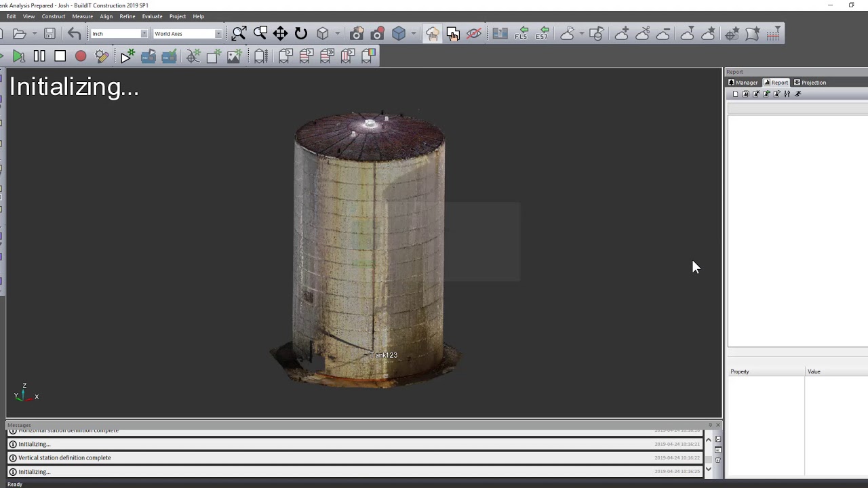Image resolution: width=868 pixels, height=488 pixels.
Task: Click the Save floppy disk icon
Action: point(50,33)
